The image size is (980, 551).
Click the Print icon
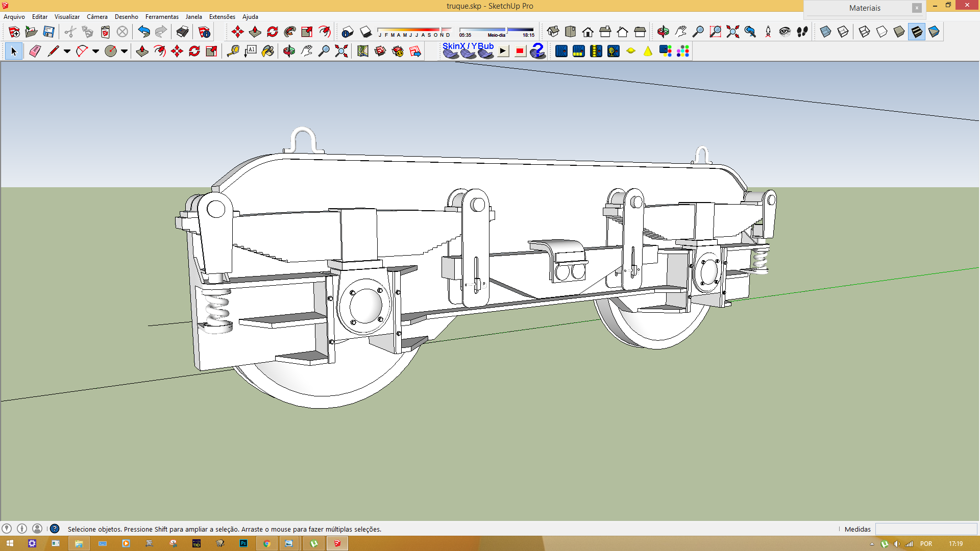[182, 32]
